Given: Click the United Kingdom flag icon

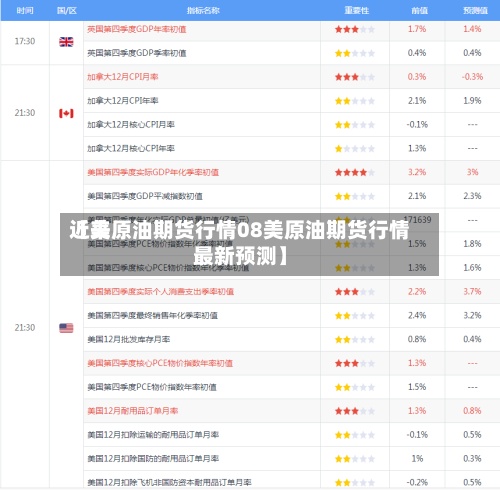Looking at the screenshot, I should coord(66,42).
